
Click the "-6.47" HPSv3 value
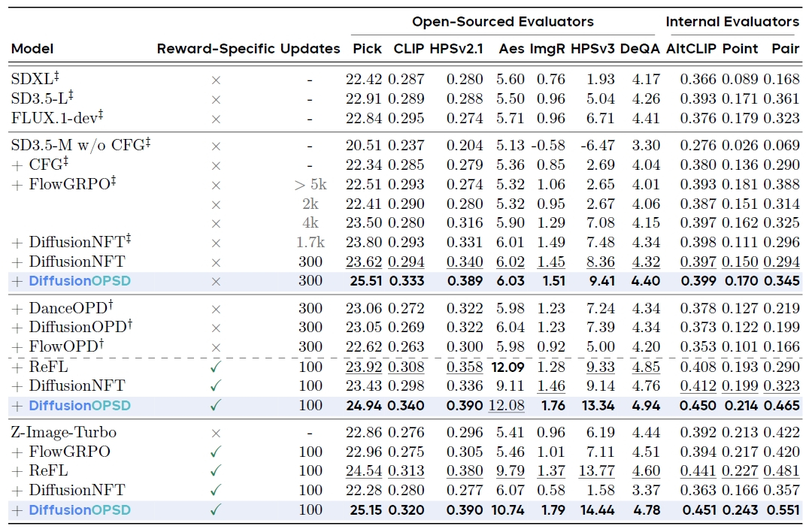tap(598, 145)
